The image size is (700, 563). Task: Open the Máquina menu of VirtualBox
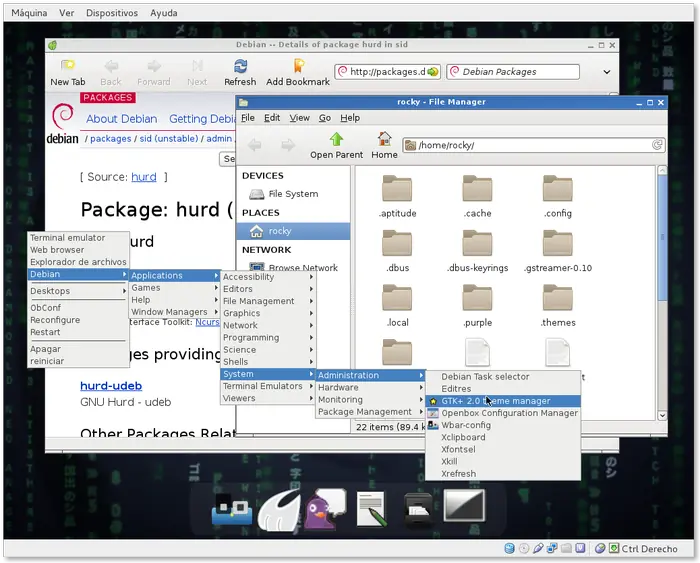29,13
